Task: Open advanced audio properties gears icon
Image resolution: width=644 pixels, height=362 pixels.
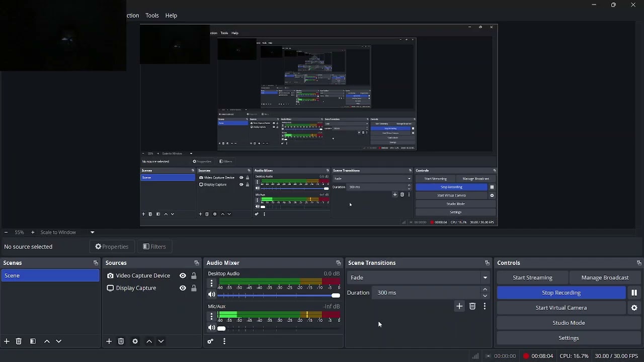Action: pos(210,341)
